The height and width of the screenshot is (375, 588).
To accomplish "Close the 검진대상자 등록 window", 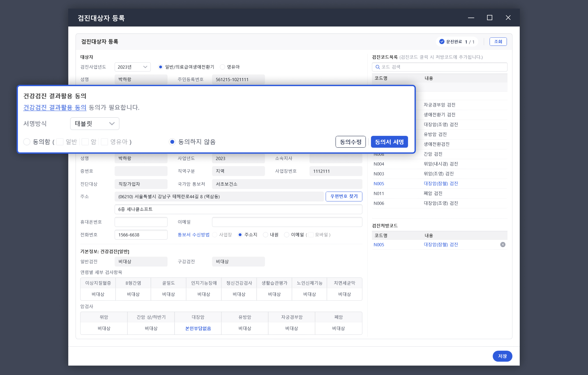I will (508, 18).
